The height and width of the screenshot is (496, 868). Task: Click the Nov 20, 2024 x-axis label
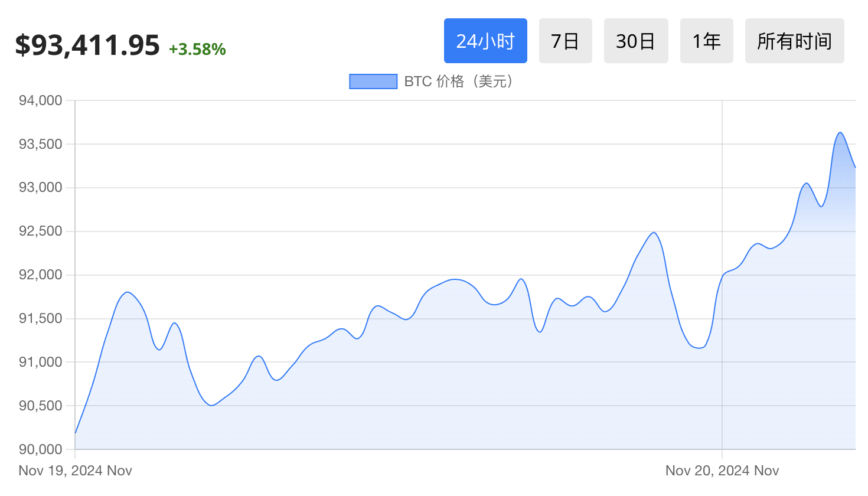pos(722,471)
